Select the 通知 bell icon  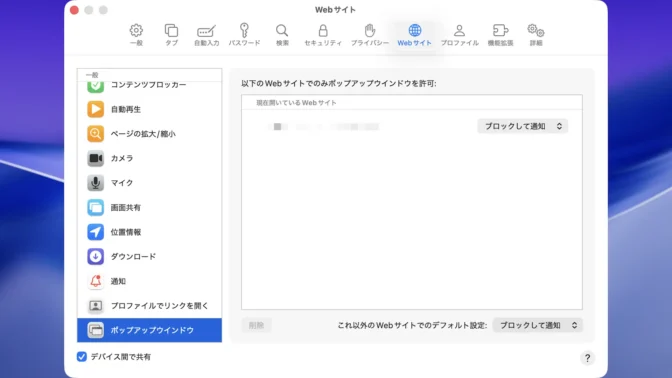coord(96,281)
